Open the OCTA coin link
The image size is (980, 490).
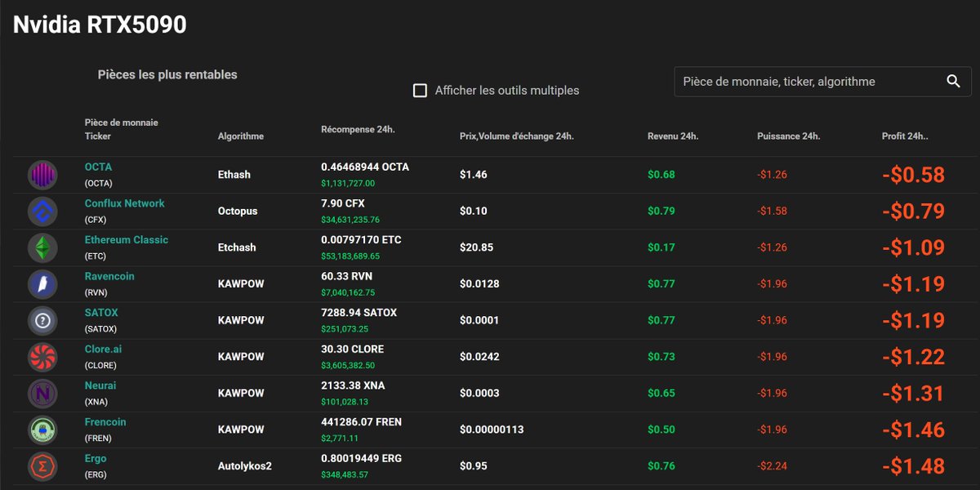coord(98,167)
